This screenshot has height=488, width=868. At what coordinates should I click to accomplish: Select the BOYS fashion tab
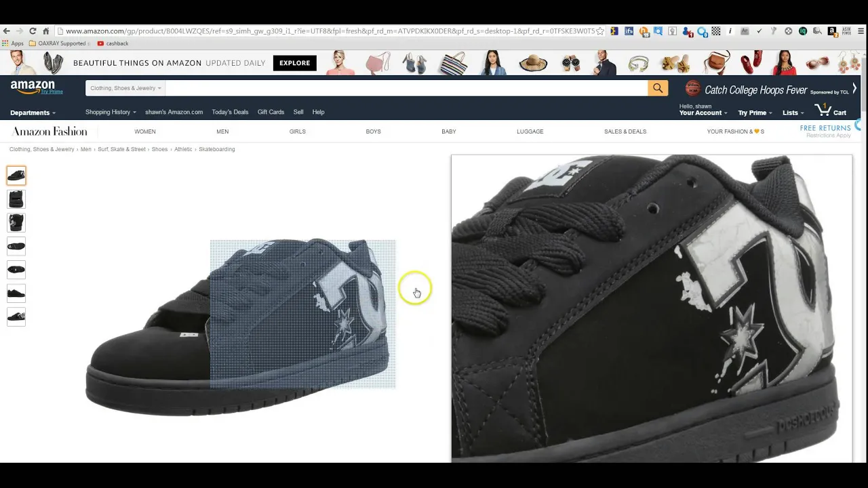coord(373,131)
